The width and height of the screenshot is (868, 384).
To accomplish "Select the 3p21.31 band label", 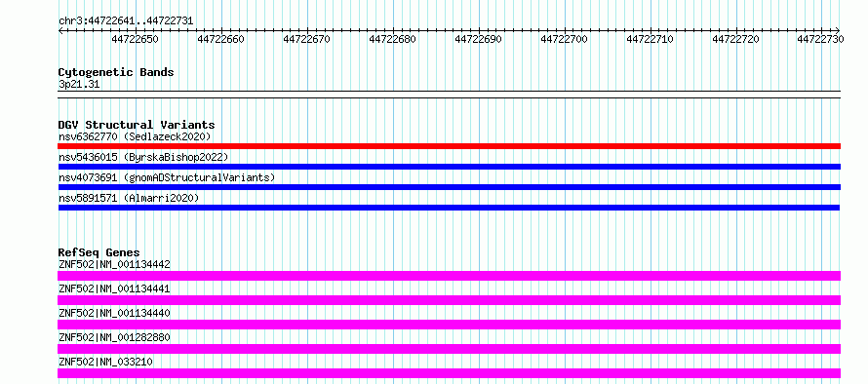I will (x=79, y=85).
